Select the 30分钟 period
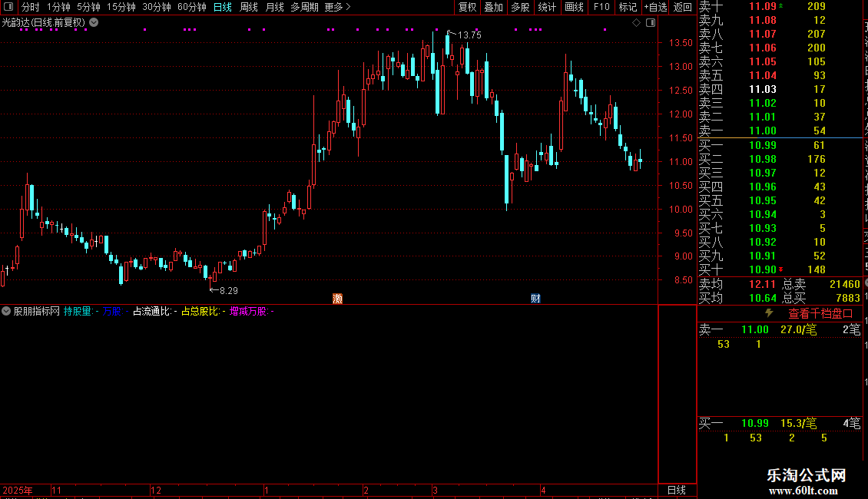 156,7
